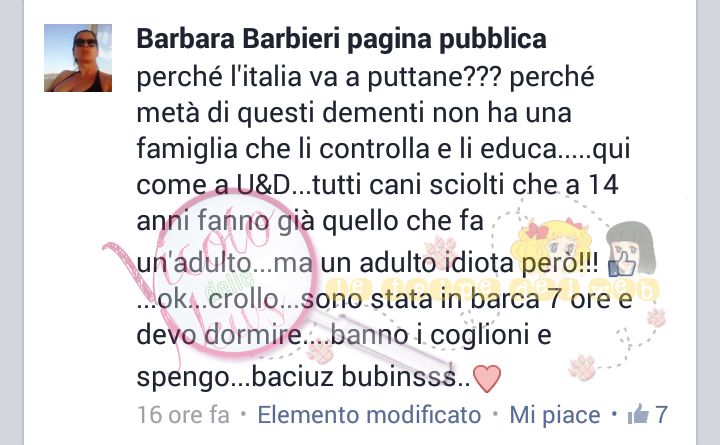This screenshot has width=720, height=445.
Task: Click the baciuz bubinsss closing words
Action: click(354, 377)
